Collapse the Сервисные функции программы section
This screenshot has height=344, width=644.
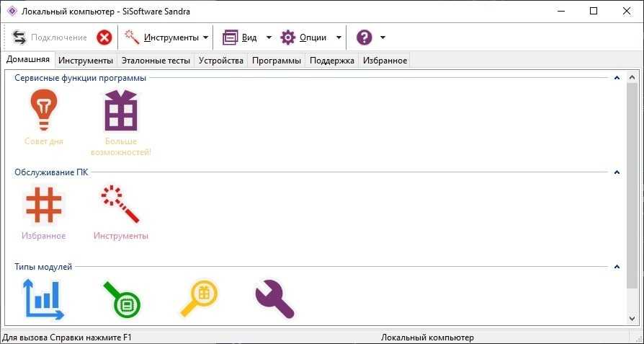(x=617, y=78)
